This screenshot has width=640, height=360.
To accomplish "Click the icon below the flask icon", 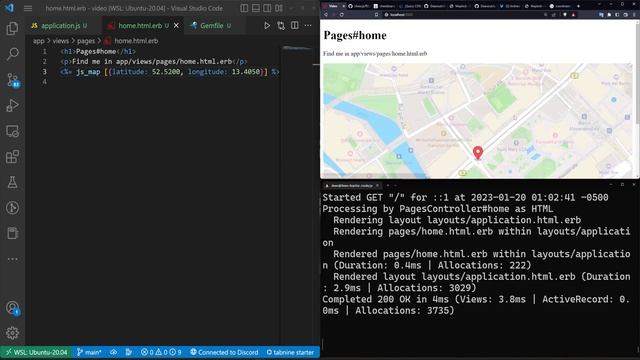I will point(12,208).
